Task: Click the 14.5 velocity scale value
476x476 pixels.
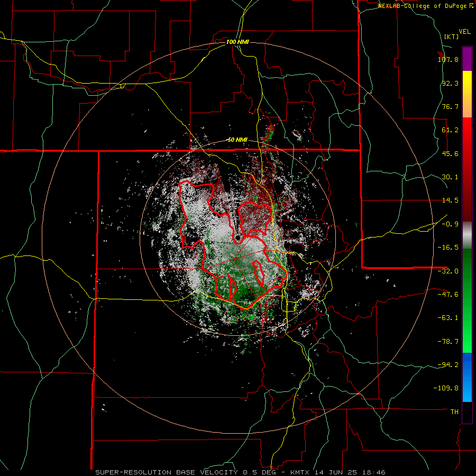Action: (x=450, y=200)
